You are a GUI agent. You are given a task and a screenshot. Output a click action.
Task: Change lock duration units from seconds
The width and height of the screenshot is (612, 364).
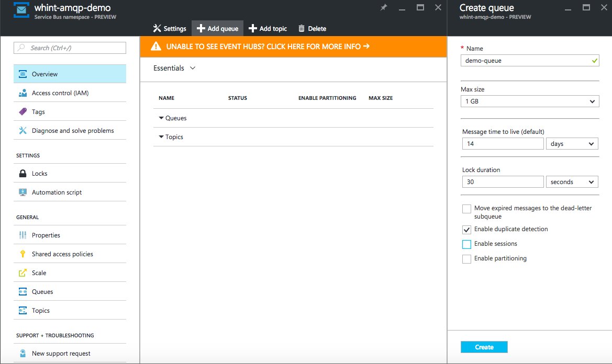pyautogui.click(x=572, y=181)
